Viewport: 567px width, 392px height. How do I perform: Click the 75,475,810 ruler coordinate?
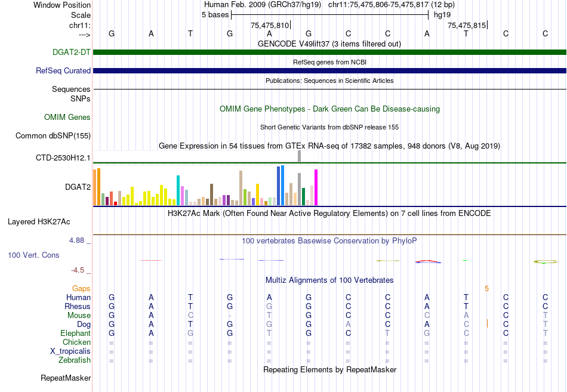click(x=270, y=25)
